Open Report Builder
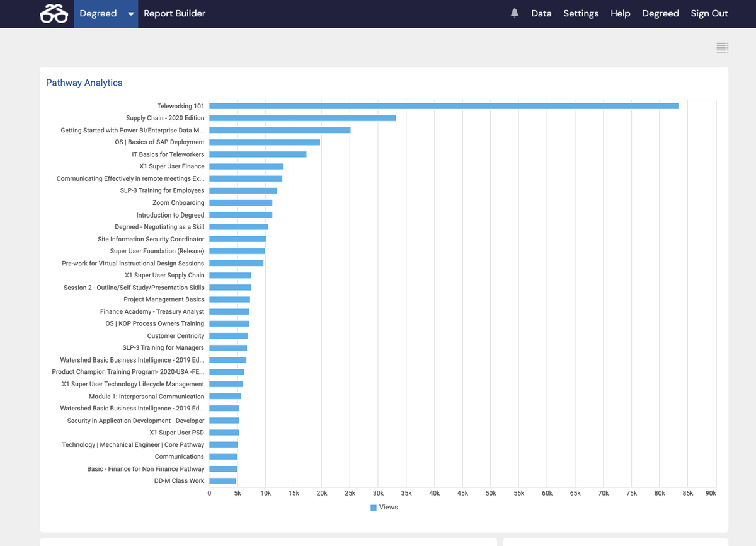This screenshot has width=756, height=546. tap(175, 13)
